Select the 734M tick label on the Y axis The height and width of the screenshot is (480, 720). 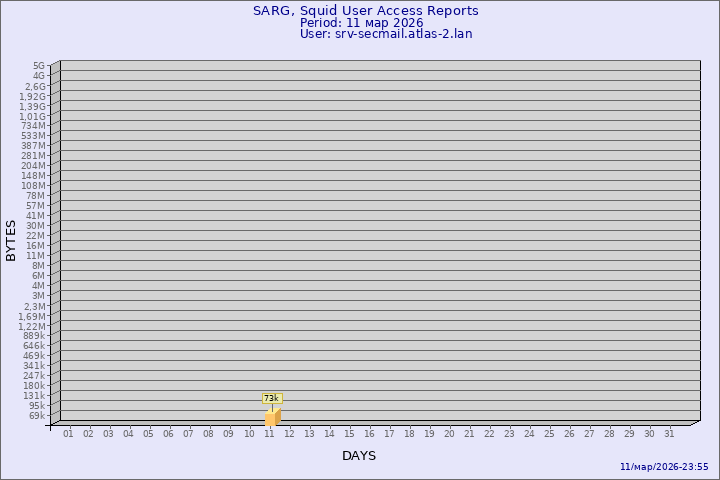pyautogui.click(x=33, y=126)
